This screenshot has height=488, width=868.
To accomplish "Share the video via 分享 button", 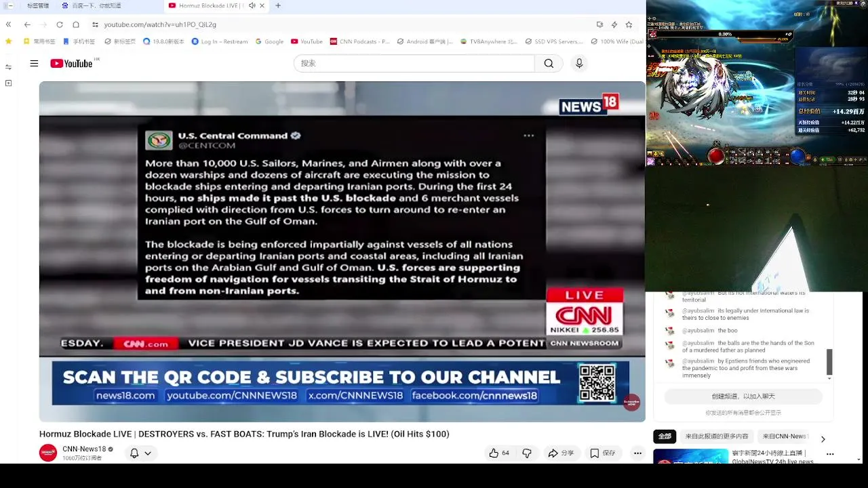I will click(561, 453).
